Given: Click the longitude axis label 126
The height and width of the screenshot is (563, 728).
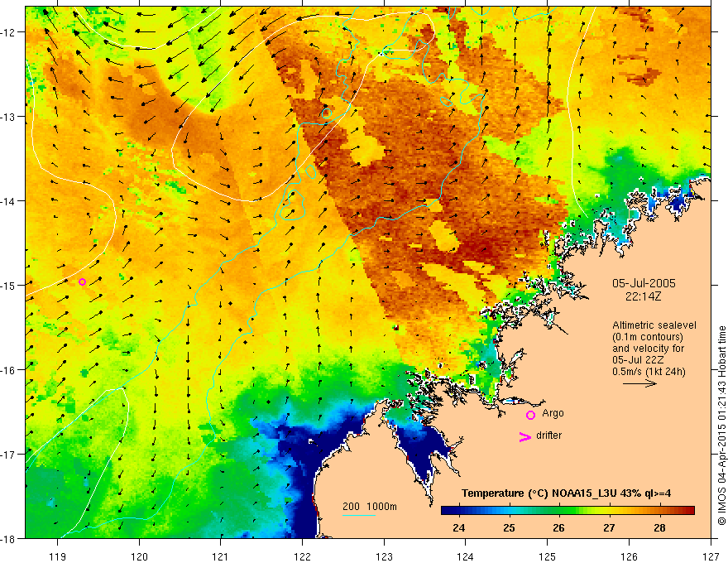Looking at the screenshot, I should 629,556.
